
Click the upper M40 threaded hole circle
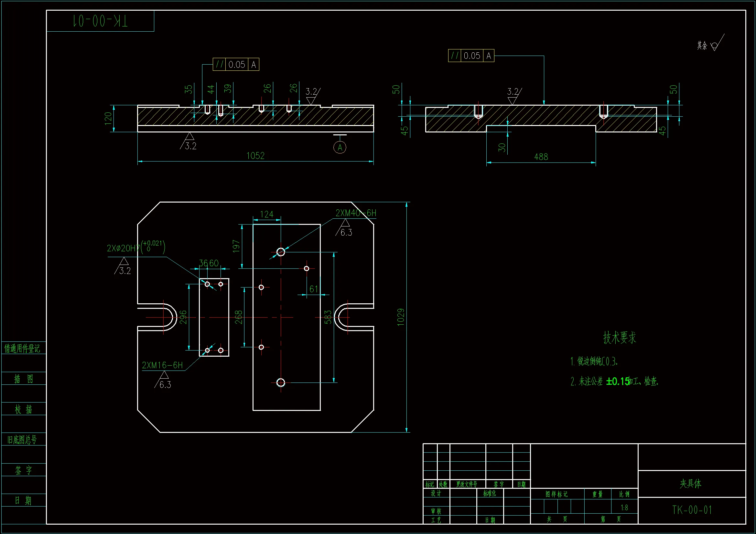281,252
